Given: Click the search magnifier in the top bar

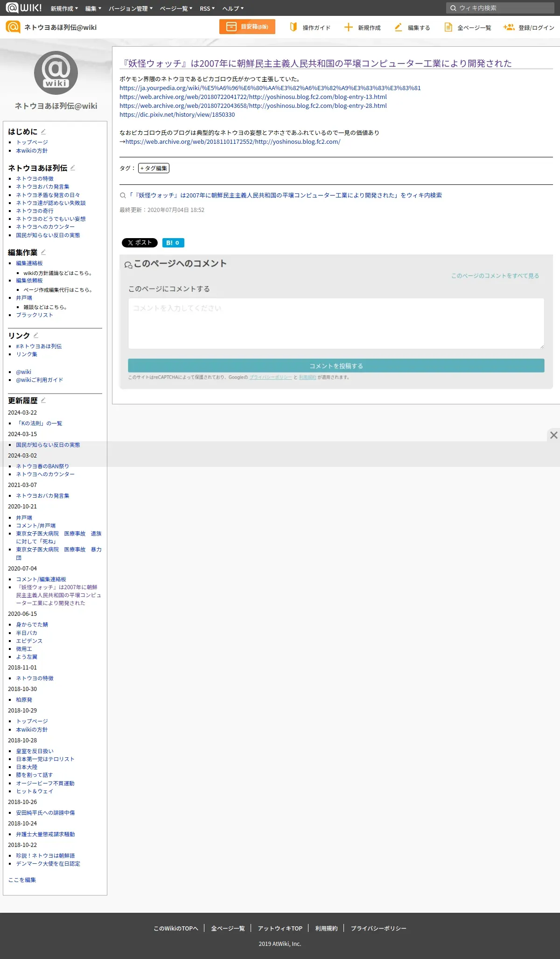Looking at the screenshot, I should 453,8.
